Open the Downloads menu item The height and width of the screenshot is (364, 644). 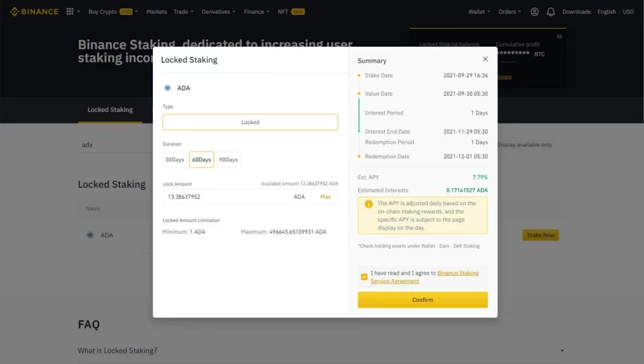pos(576,11)
